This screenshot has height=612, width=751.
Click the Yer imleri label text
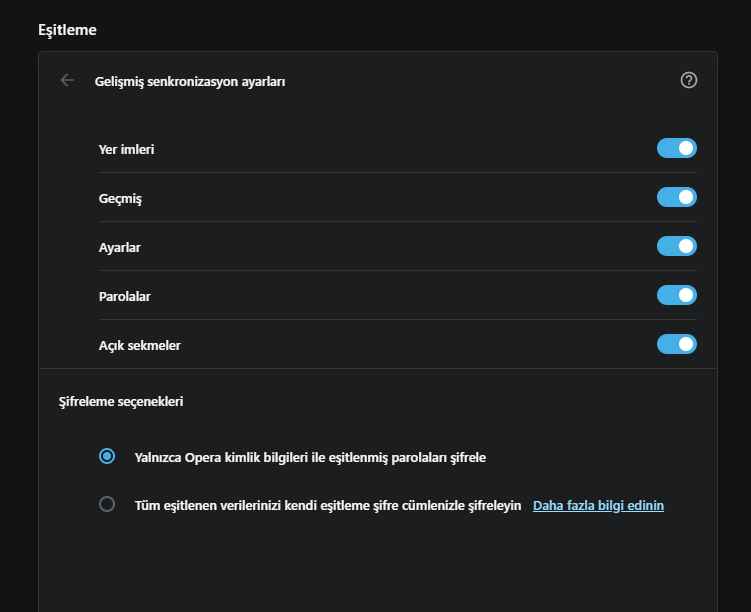[126, 149]
